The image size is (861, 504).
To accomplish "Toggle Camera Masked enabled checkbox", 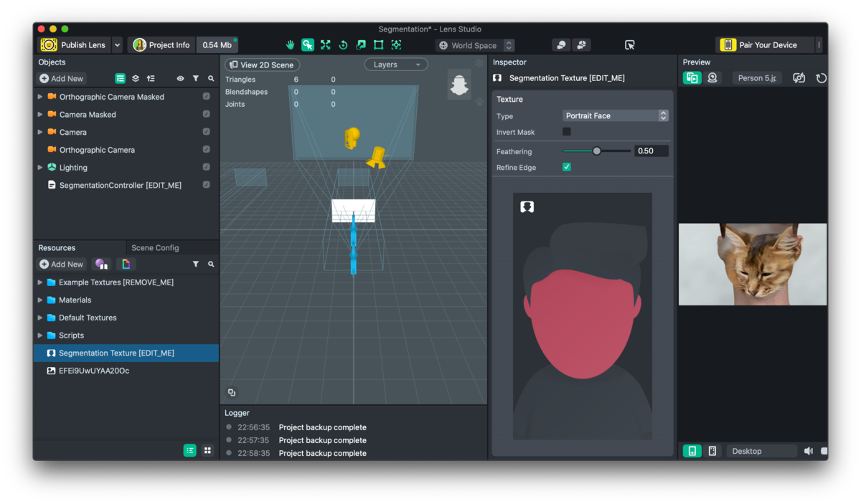I will click(x=207, y=114).
